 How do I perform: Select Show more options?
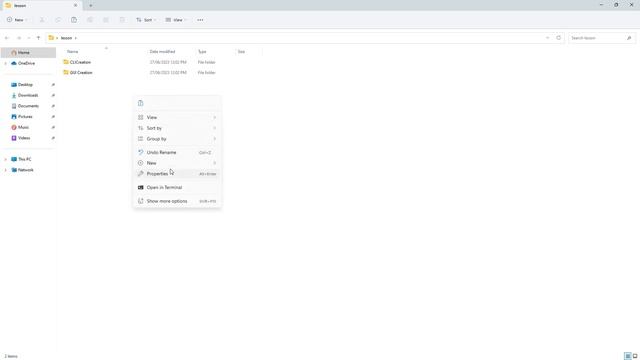click(177, 201)
